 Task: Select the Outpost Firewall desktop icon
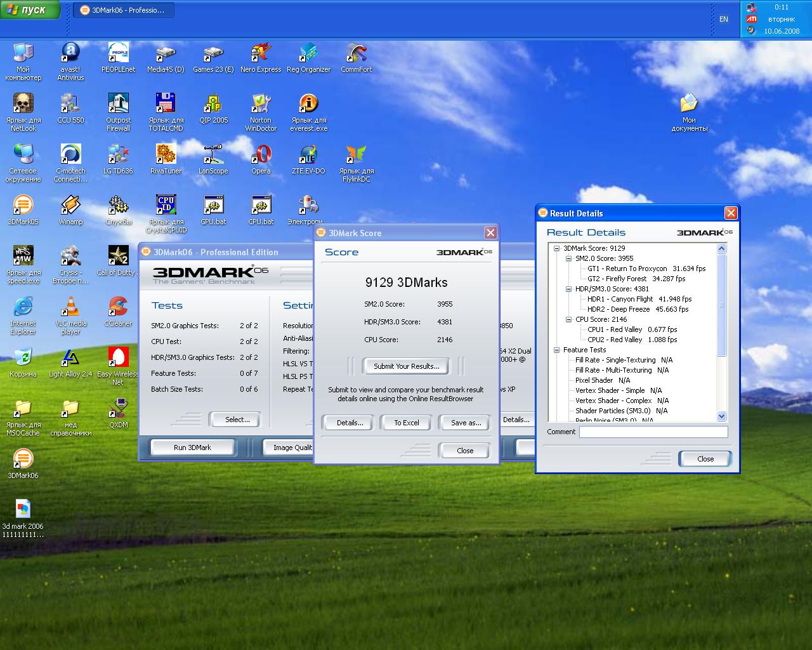click(x=119, y=112)
